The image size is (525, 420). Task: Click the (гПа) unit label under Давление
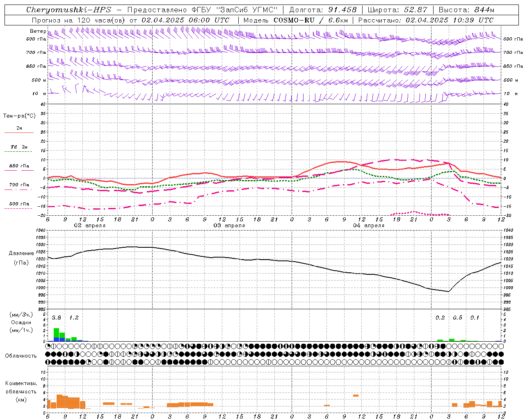tap(21, 262)
